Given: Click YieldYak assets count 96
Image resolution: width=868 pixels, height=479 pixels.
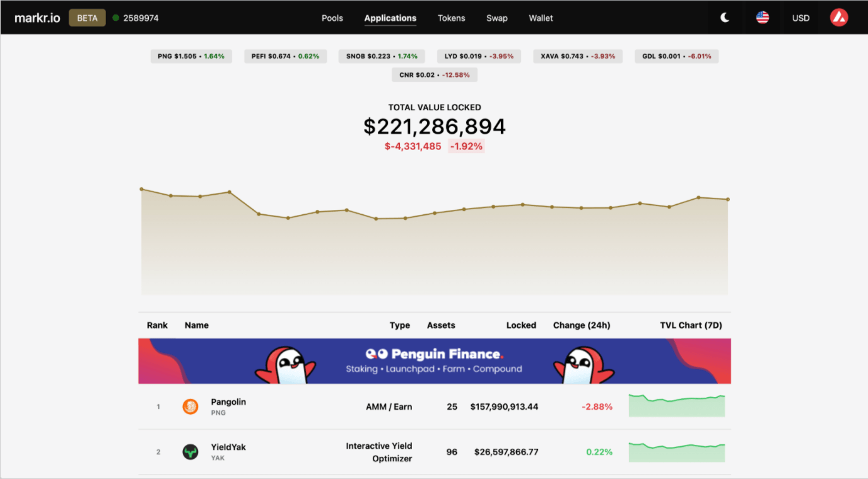Looking at the screenshot, I should [452, 452].
